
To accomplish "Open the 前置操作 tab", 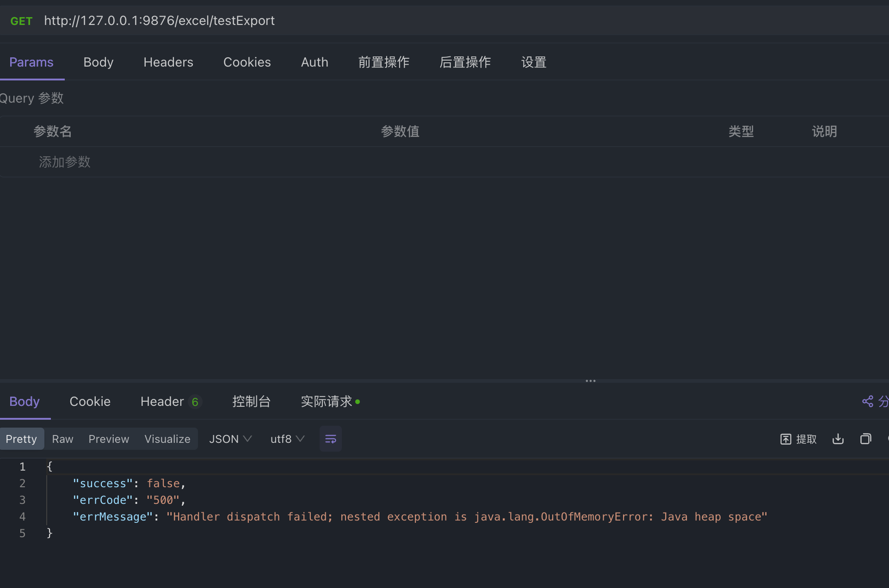I will 384,62.
